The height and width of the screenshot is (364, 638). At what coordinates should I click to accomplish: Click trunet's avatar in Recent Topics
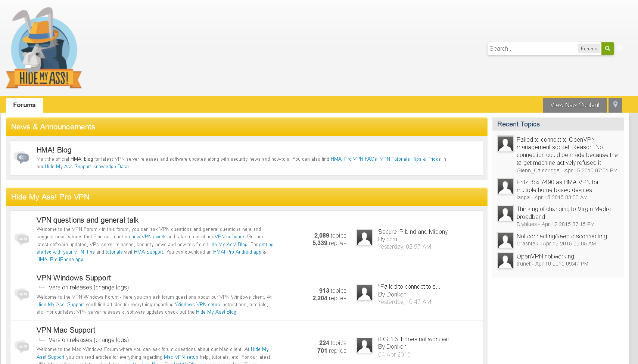click(x=505, y=261)
